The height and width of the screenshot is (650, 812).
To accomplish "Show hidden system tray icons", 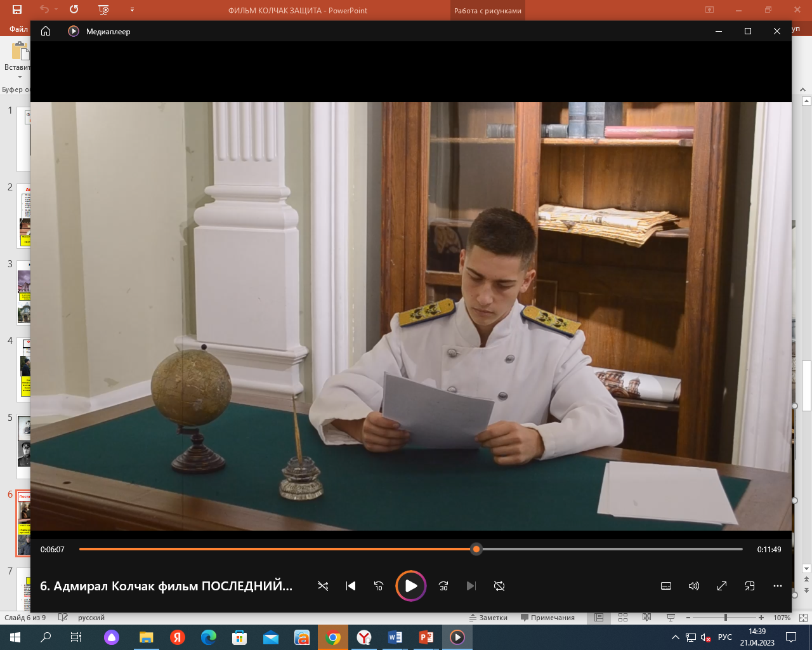I will [675, 637].
